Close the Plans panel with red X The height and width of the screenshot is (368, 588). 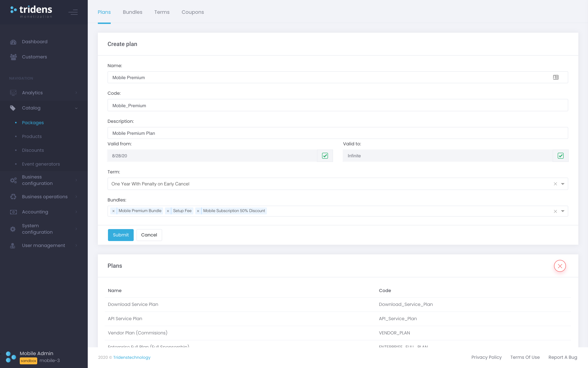pos(560,266)
